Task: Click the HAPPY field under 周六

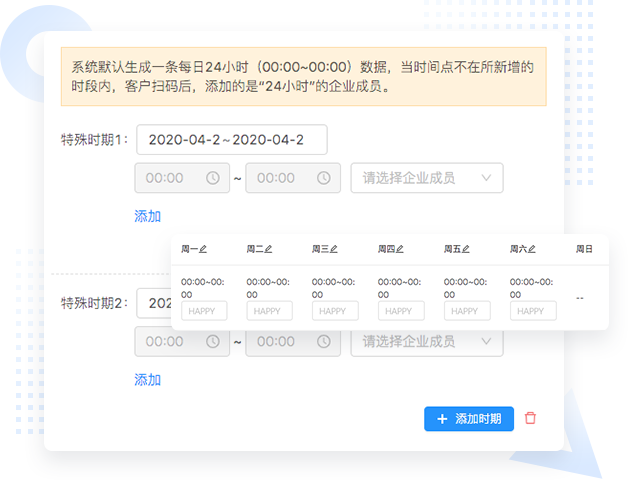Action: pyautogui.click(x=532, y=311)
